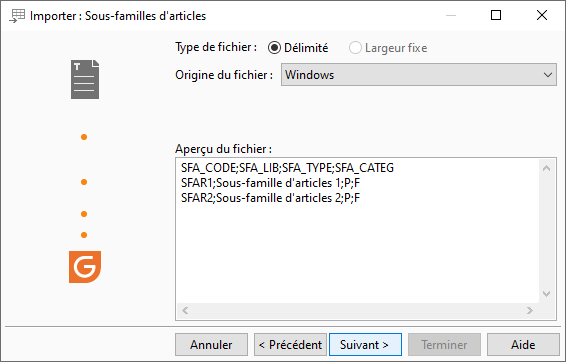Click the fourth orange step dot above logo
566x362 pixels.
pyautogui.click(x=84, y=235)
